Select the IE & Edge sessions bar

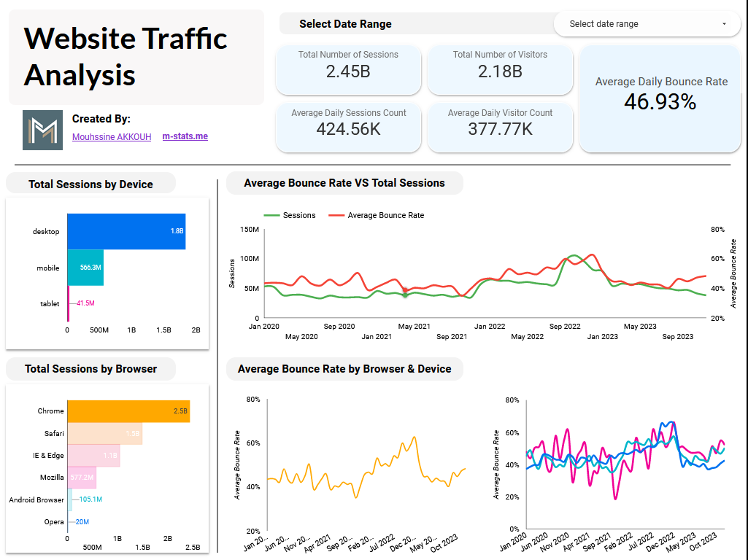93,456
